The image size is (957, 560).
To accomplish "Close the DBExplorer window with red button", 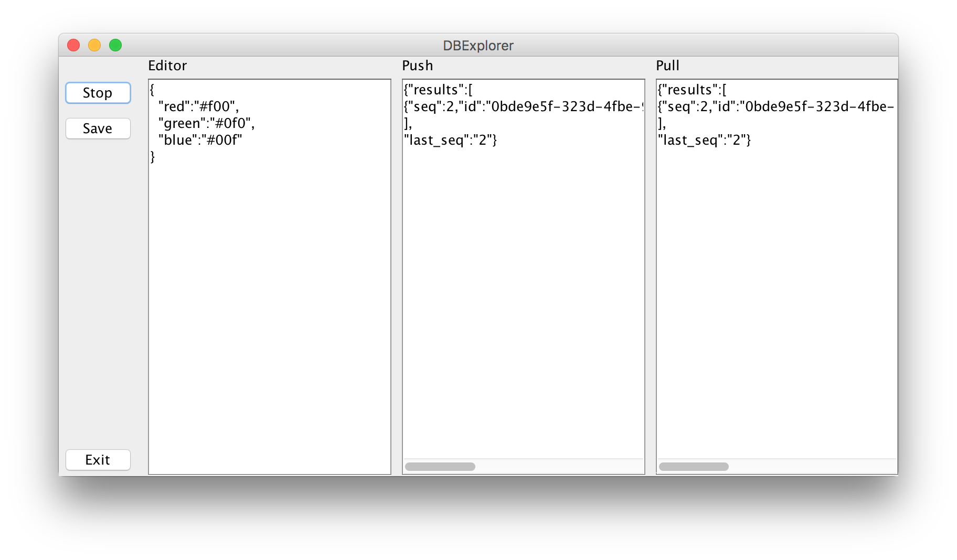I will click(x=73, y=45).
